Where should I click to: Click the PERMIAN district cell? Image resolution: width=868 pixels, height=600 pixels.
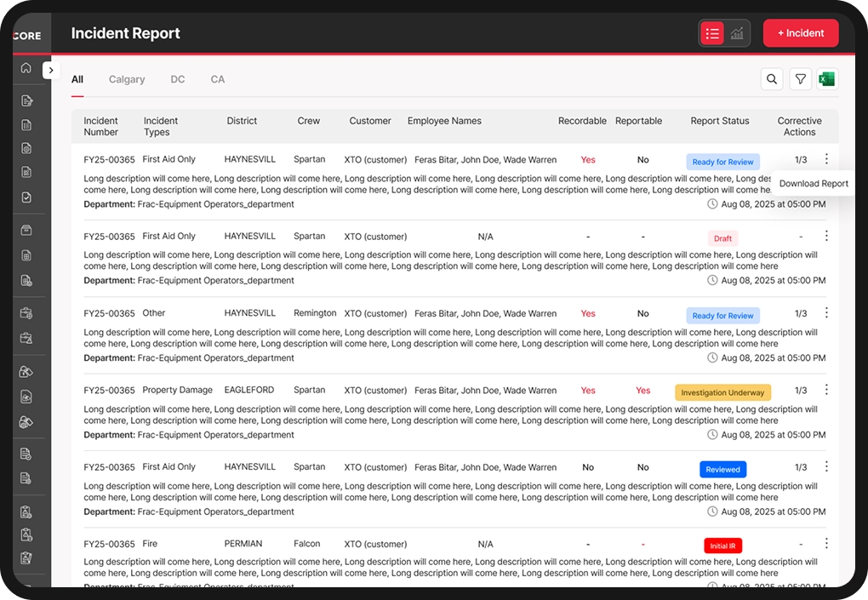click(243, 544)
